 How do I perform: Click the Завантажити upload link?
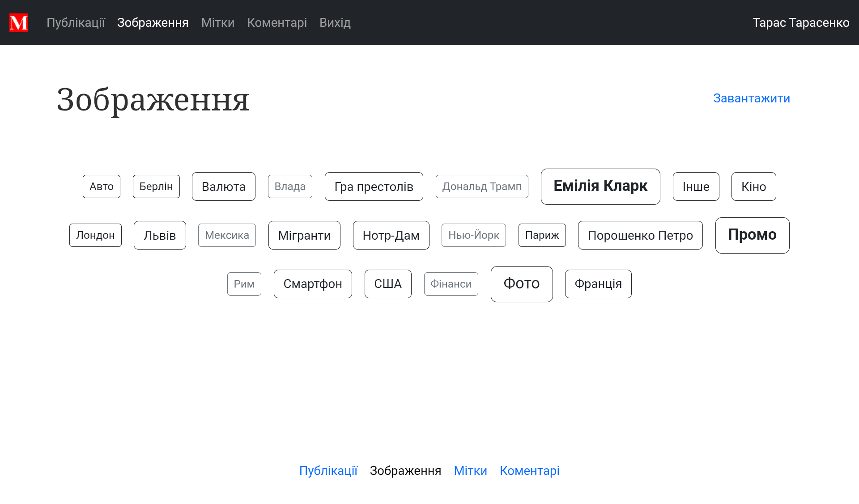click(751, 98)
